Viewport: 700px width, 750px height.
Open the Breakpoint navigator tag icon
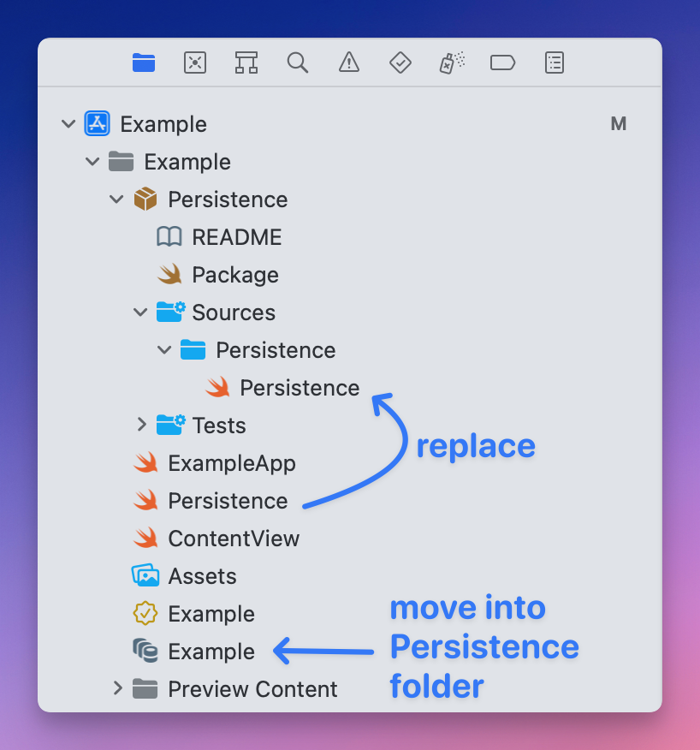pos(502,62)
